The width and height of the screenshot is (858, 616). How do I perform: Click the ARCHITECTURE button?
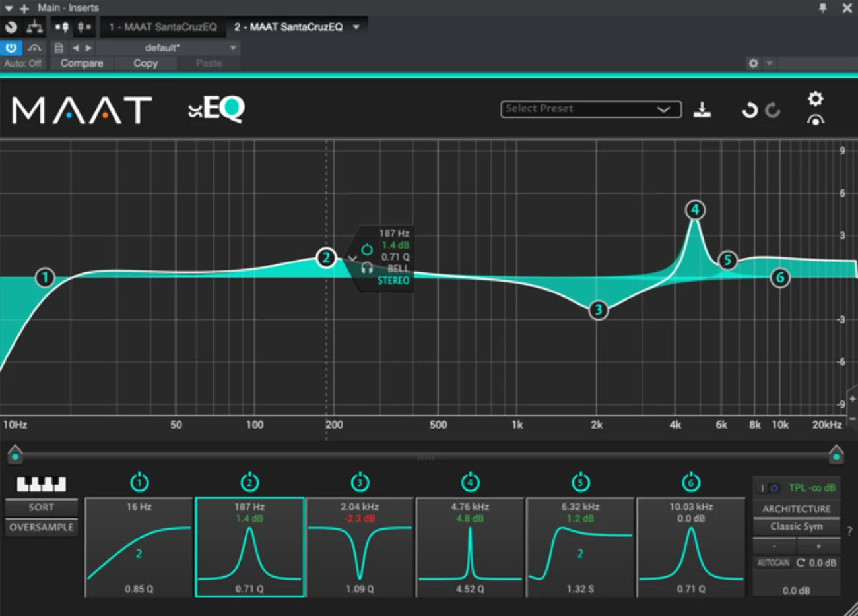coord(796,508)
